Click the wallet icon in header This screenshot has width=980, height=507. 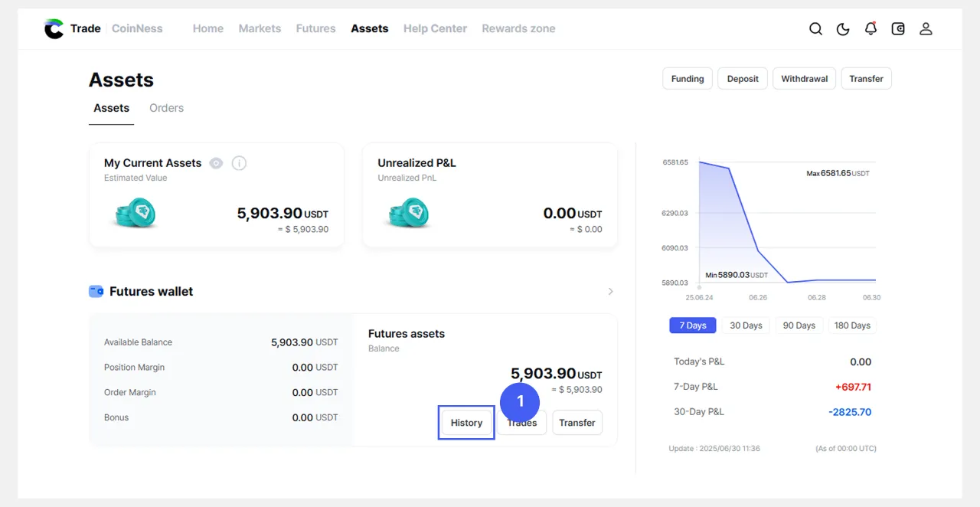(898, 29)
